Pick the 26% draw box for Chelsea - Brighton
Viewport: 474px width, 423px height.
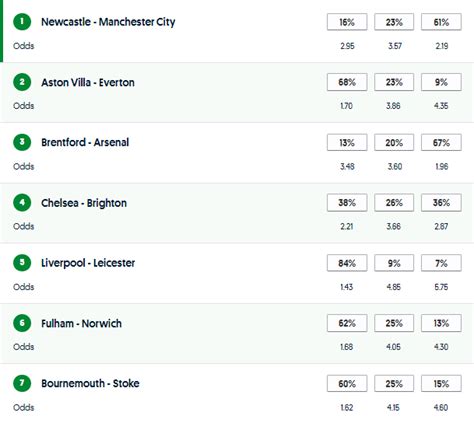pyautogui.click(x=394, y=203)
